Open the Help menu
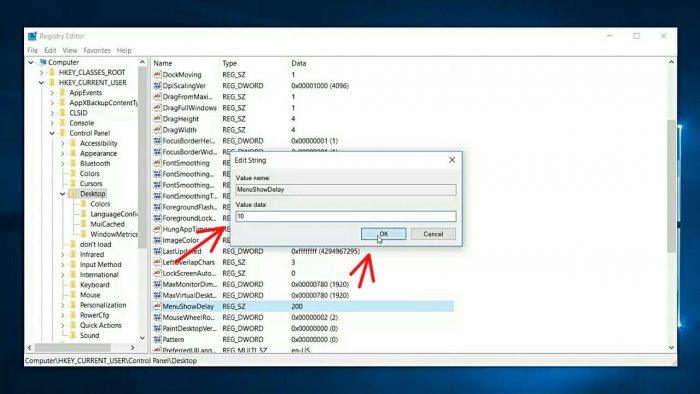Image resolution: width=700 pixels, height=394 pixels. click(x=124, y=50)
